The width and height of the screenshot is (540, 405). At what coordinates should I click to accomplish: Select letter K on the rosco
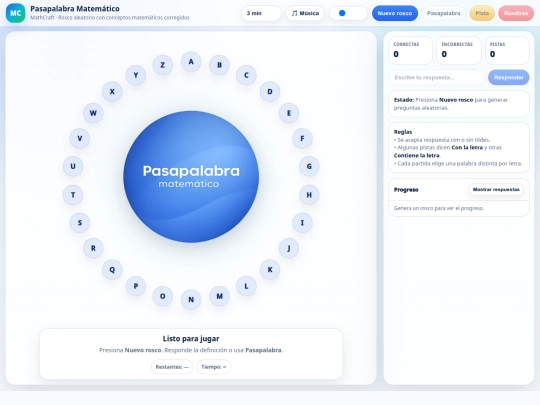270,270
